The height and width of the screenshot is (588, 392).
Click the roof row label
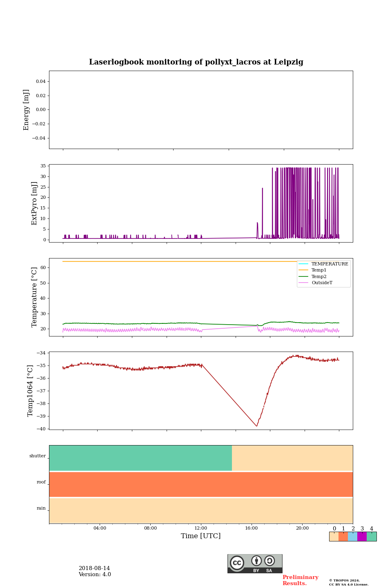[x=41, y=482]
